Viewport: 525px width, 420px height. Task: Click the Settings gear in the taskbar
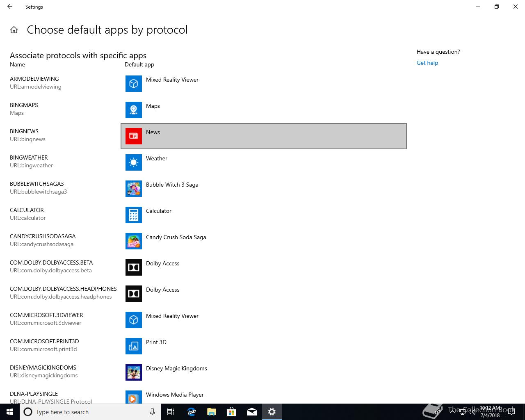click(272, 412)
